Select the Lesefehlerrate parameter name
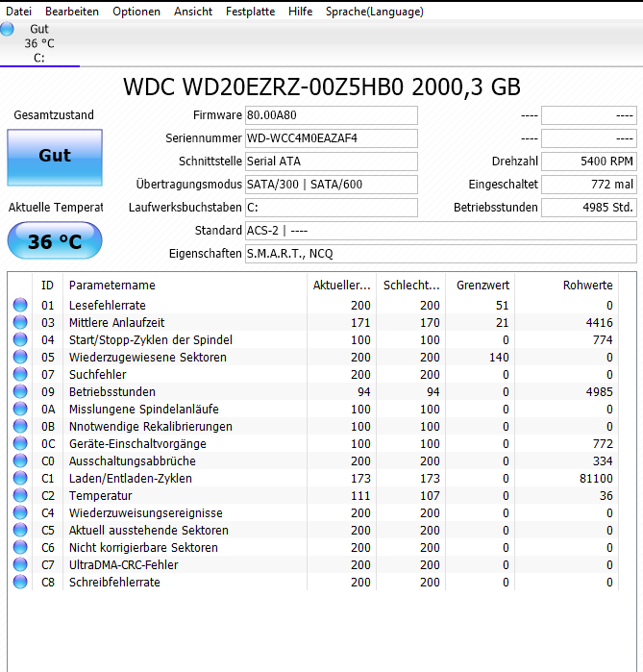 pos(108,305)
